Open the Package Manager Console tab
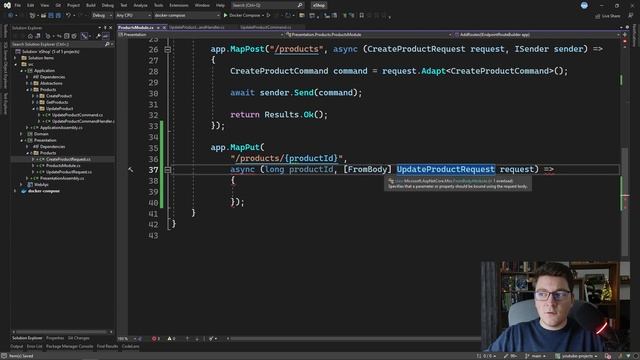 pyautogui.click(x=69, y=347)
